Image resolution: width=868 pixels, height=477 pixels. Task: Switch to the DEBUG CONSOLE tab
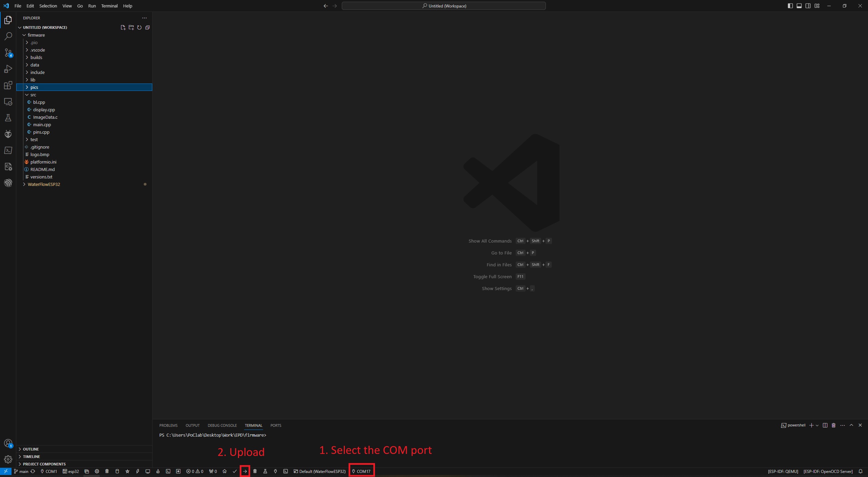tap(222, 425)
